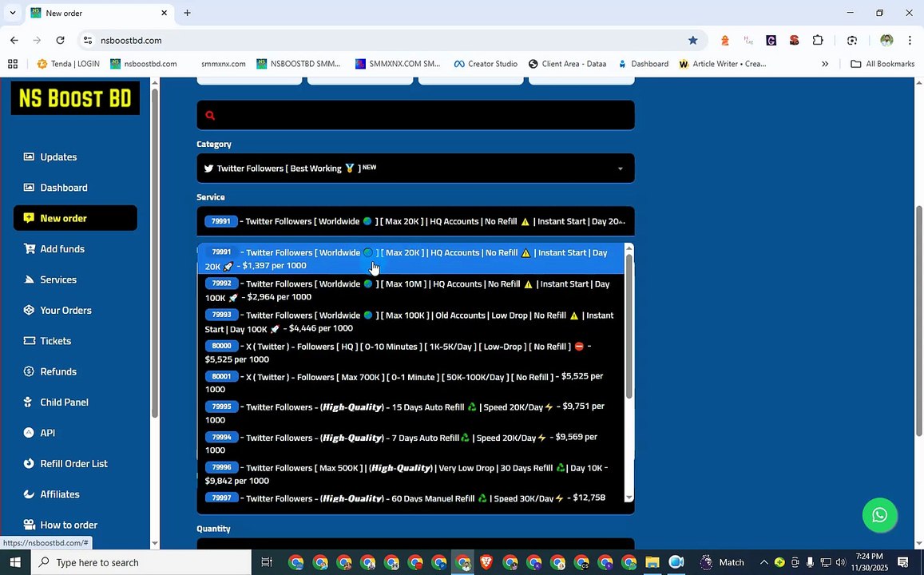Open tab search dropdown arrow
This screenshot has height=575, width=924.
[x=12, y=13]
